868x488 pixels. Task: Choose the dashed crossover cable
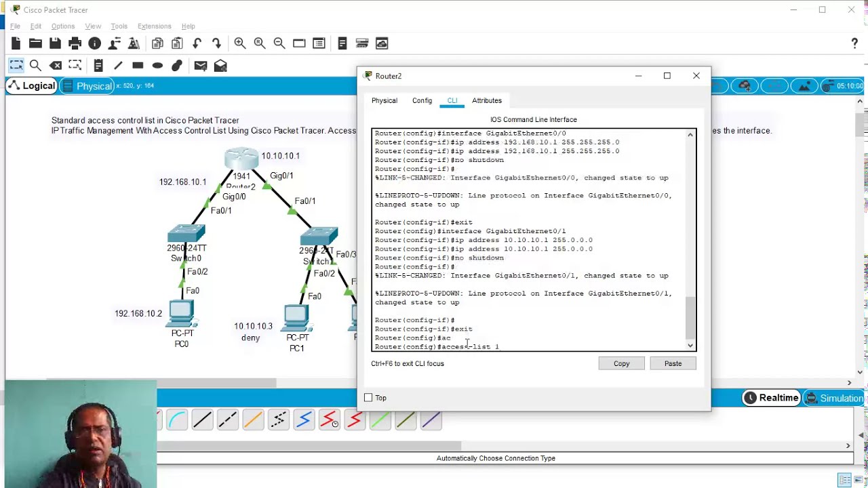click(227, 420)
